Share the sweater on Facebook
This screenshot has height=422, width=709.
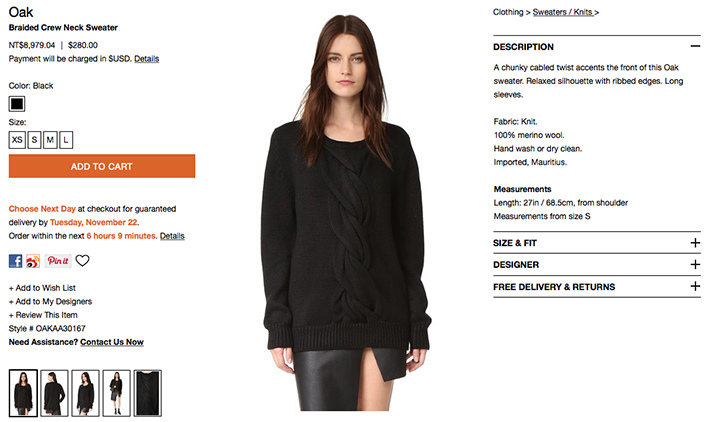pos(15,261)
